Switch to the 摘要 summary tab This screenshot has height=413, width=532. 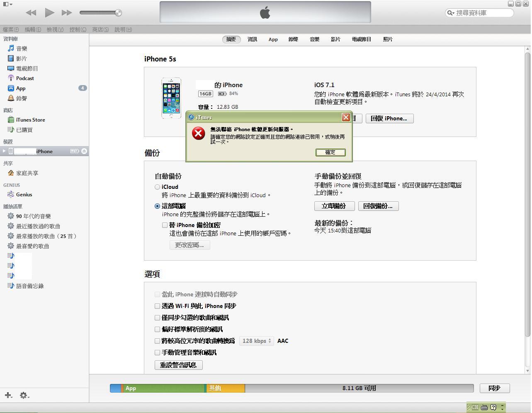[231, 39]
